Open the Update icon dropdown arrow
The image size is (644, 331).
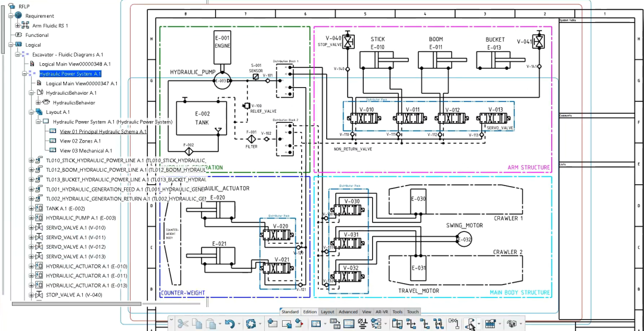(x=260, y=324)
